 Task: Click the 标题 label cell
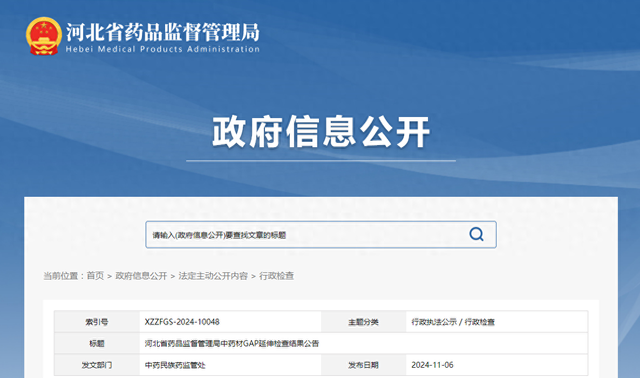(x=97, y=344)
